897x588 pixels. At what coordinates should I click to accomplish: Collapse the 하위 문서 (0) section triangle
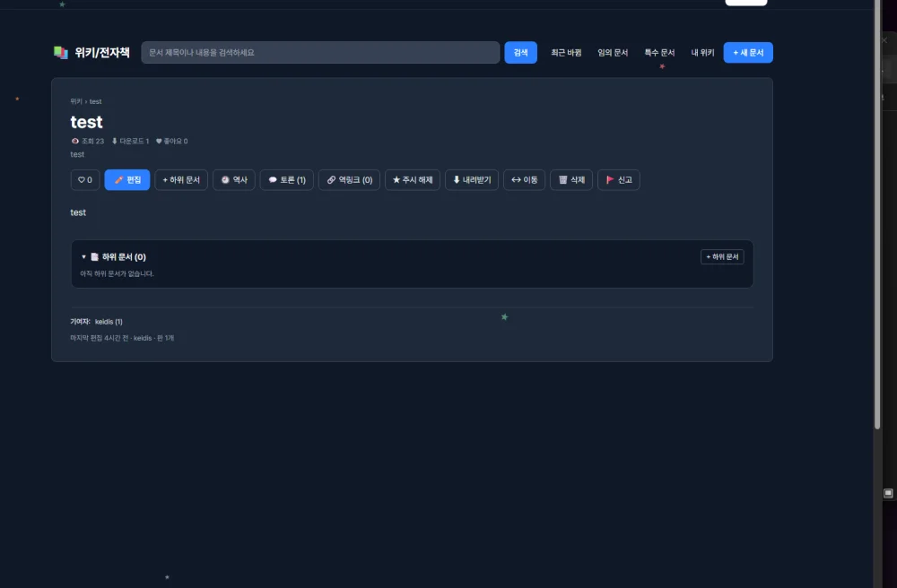tap(83, 257)
